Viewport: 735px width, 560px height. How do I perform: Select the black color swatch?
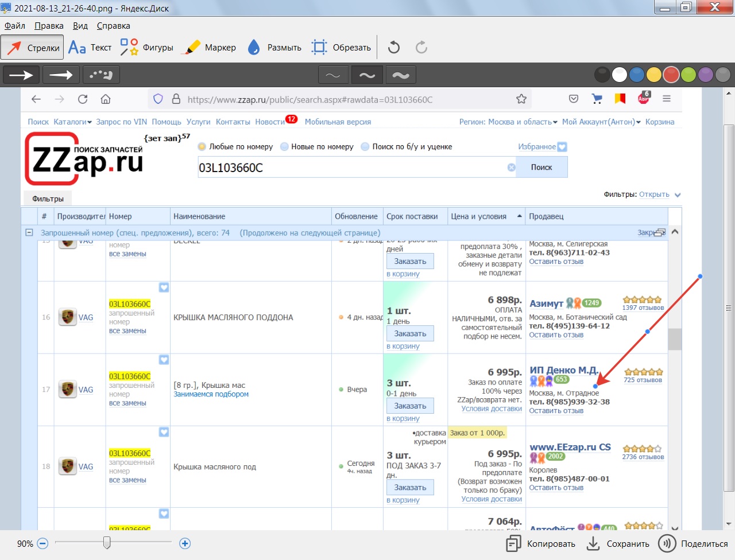(602, 75)
